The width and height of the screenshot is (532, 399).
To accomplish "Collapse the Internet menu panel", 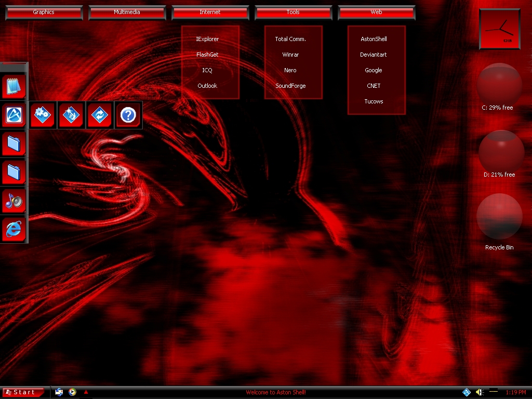I will click(x=210, y=12).
